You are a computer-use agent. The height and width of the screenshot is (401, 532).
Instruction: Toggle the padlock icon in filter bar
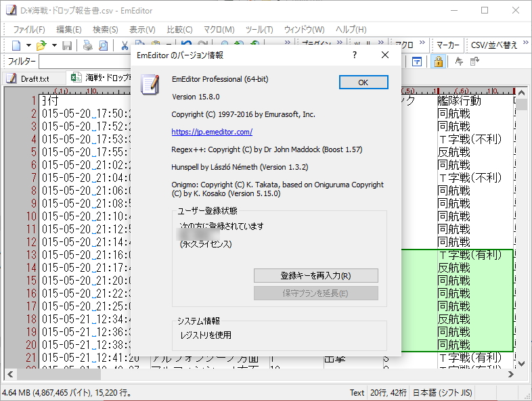point(439,62)
